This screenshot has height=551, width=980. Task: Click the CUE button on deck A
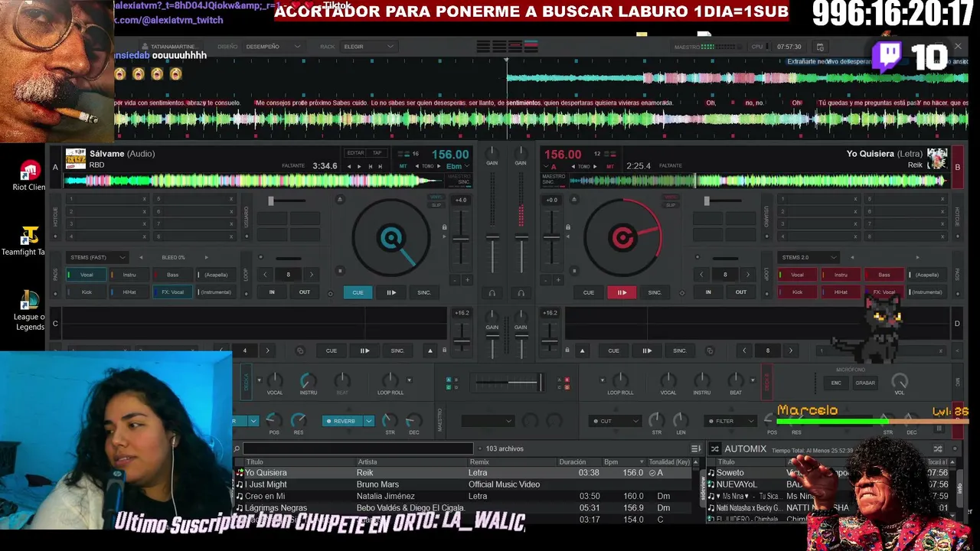[x=358, y=292]
